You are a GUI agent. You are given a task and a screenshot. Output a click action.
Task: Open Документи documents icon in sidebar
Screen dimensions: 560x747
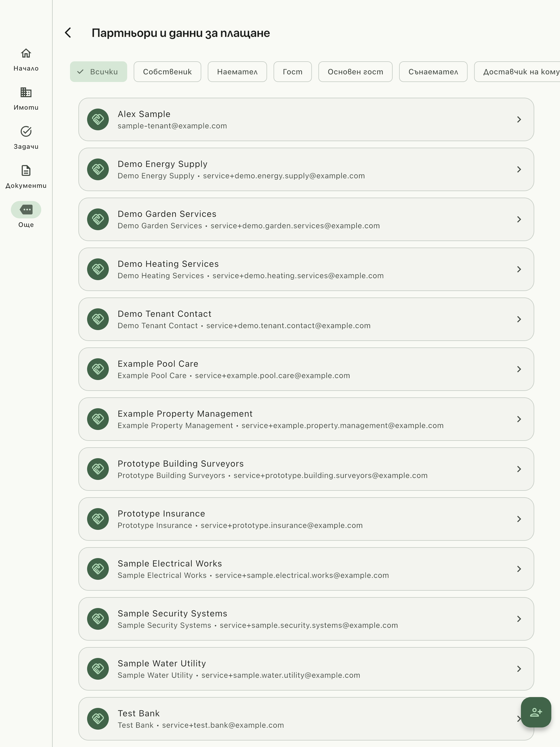coord(26,170)
